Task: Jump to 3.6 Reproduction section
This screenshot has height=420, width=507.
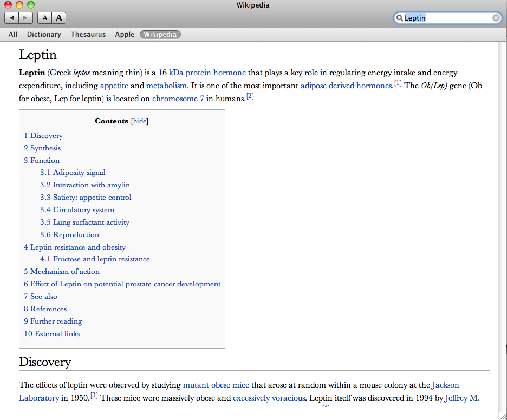Action: pos(69,235)
